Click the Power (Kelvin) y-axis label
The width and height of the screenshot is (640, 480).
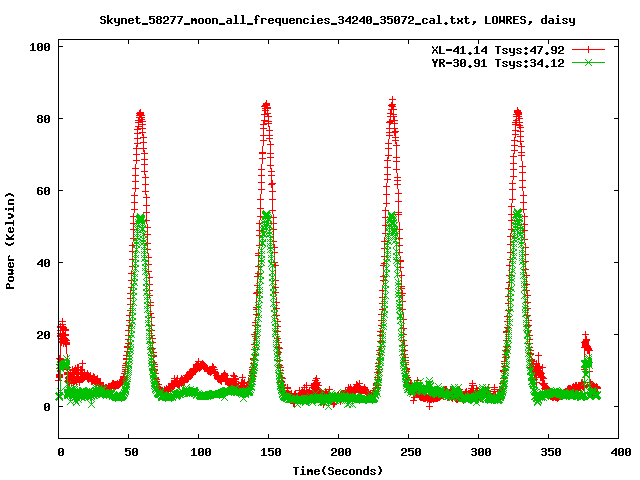(x=10, y=241)
